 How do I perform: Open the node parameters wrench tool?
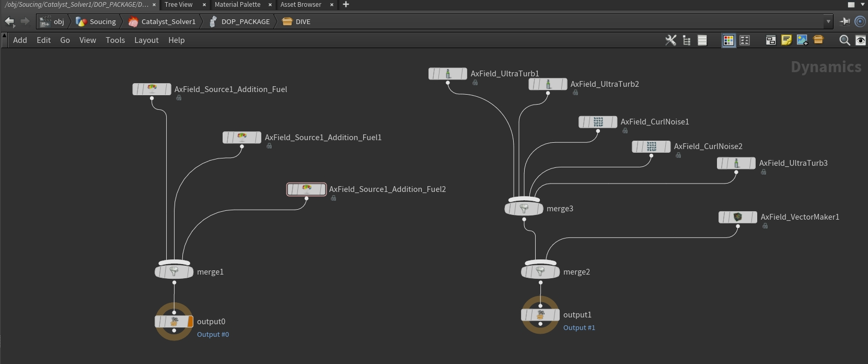670,40
